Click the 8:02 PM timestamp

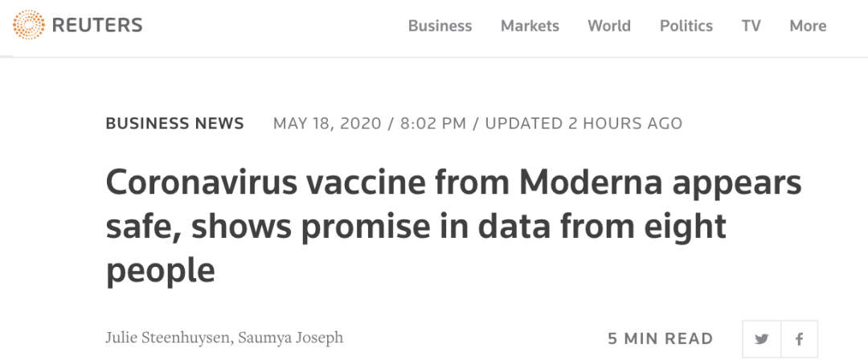(433, 124)
